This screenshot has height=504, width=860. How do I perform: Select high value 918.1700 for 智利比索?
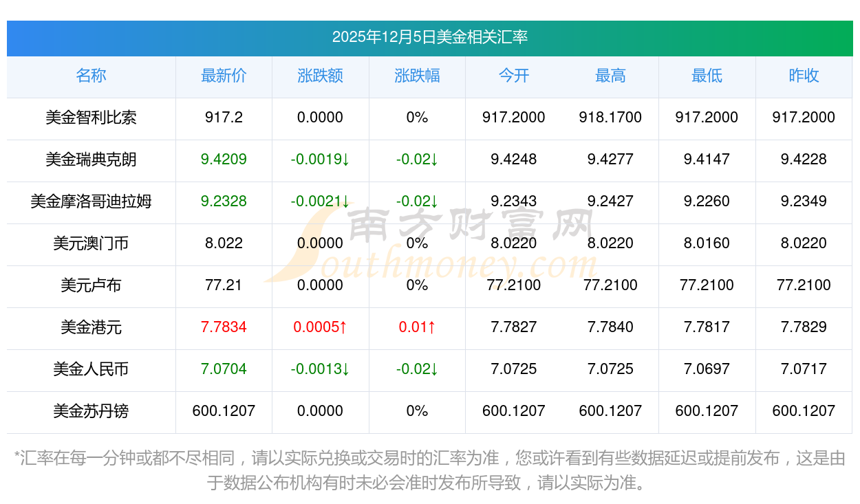(x=610, y=118)
